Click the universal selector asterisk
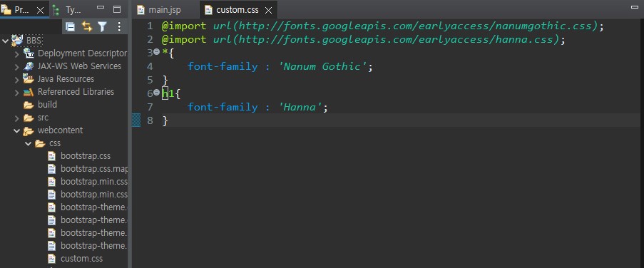 pos(165,53)
